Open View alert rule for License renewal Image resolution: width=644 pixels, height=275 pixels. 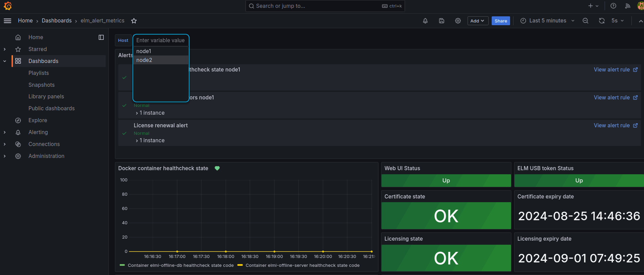click(616, 125)
